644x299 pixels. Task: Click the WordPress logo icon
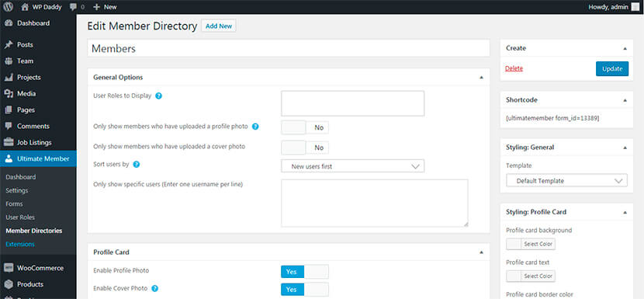click(x=9, y=6)
